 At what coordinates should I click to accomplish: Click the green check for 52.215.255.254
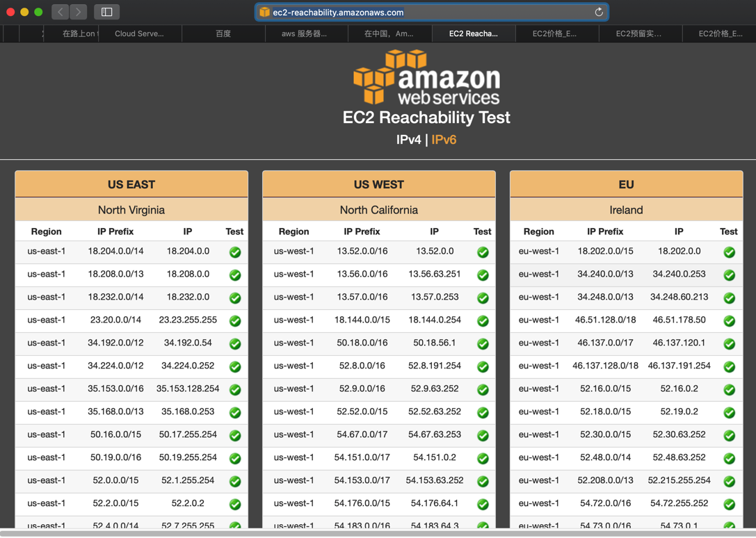[x=730, y=481]
